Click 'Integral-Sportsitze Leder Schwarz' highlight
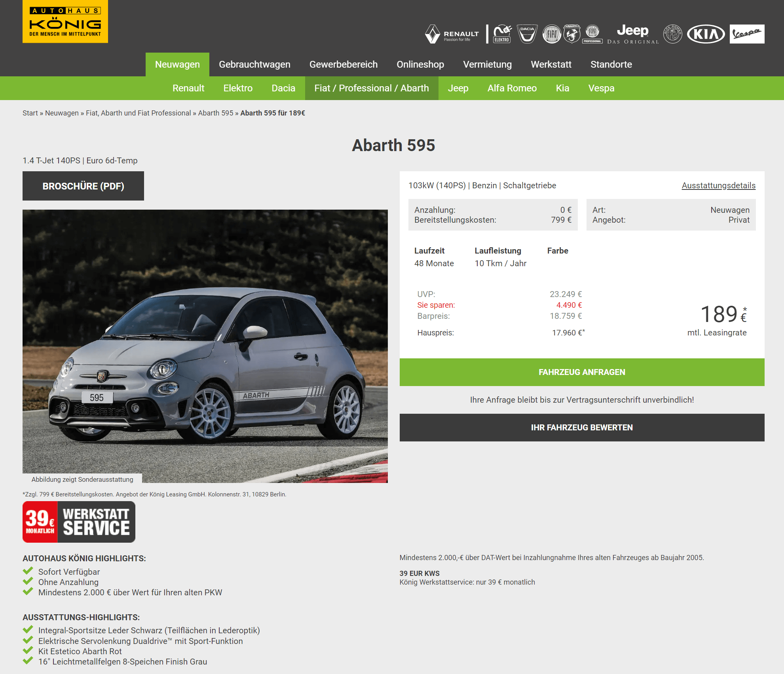The image size is (784, 674). 149,630
